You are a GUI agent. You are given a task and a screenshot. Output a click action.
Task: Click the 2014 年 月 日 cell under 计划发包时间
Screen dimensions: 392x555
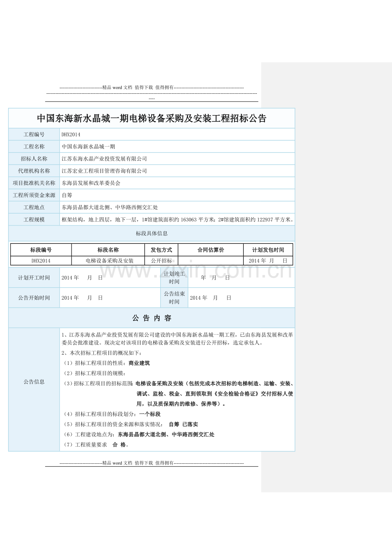click(268, 260)
